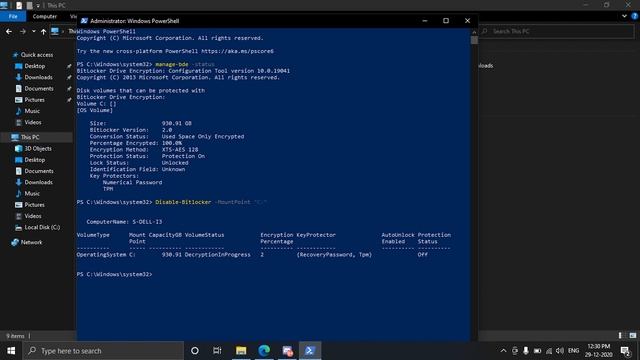Switch to File Explorer taskbar icon
This screenshot has width=640, height=360.
coord(241,351)
